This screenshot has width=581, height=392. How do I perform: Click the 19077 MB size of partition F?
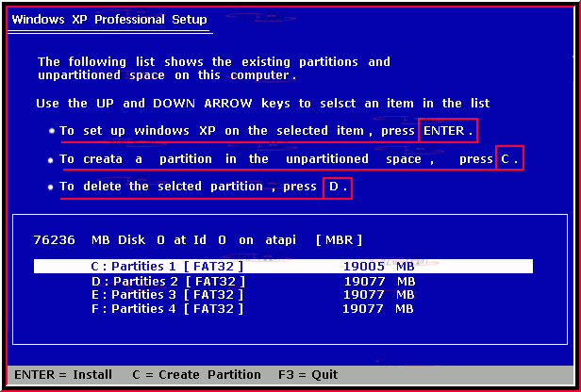[377, 309]
